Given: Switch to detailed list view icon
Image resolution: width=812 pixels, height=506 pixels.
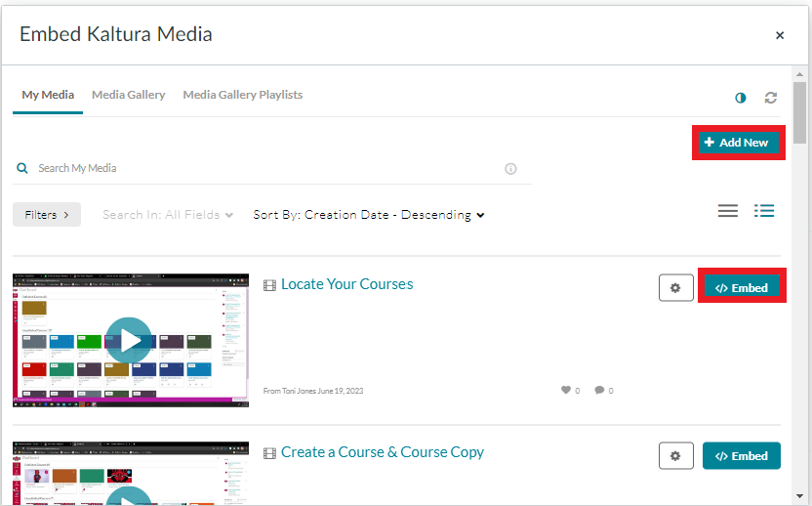Looking at the screenshot, I should pyautogui.click(x=764, y=210).
